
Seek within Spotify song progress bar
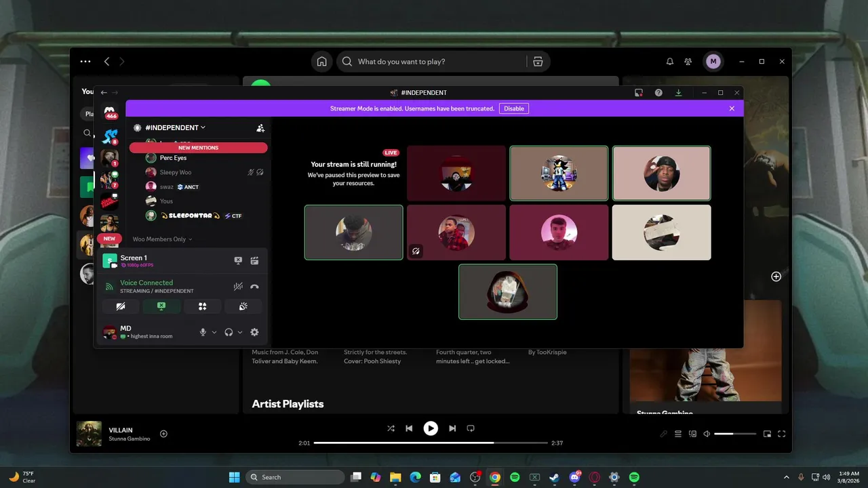click(431, 443)
